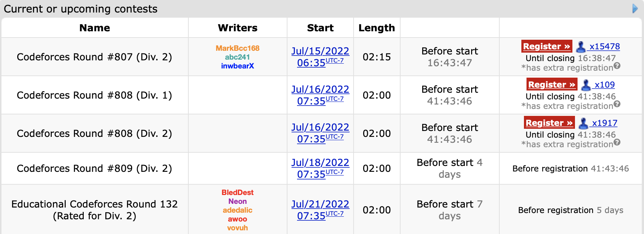The width and height of the screenshot is (644, 234).
Task: Open the x109 registrants list
Action: [604, 85]
